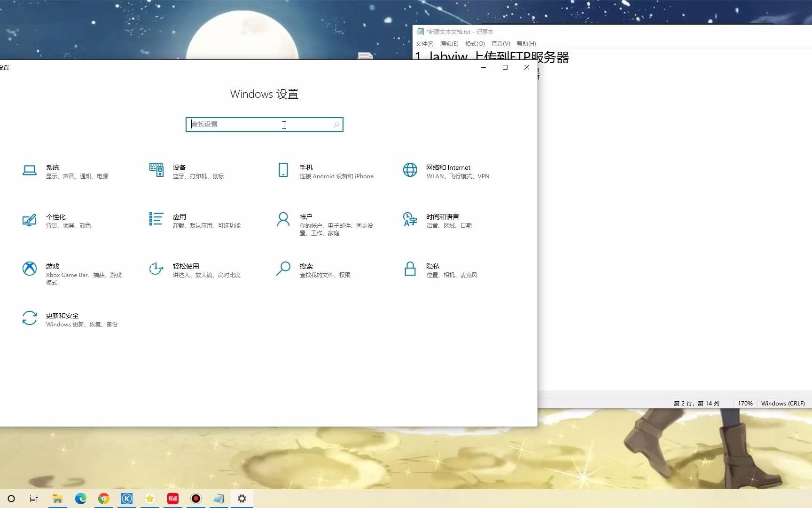Maximize the Windows 设置 window
Screen dimensions: 812x508
(x=505, y=67)
